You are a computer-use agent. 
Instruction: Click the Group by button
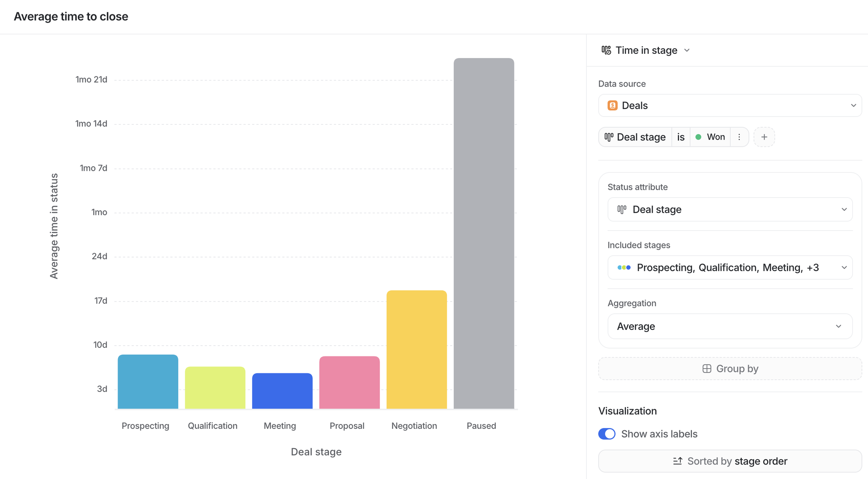730,369
